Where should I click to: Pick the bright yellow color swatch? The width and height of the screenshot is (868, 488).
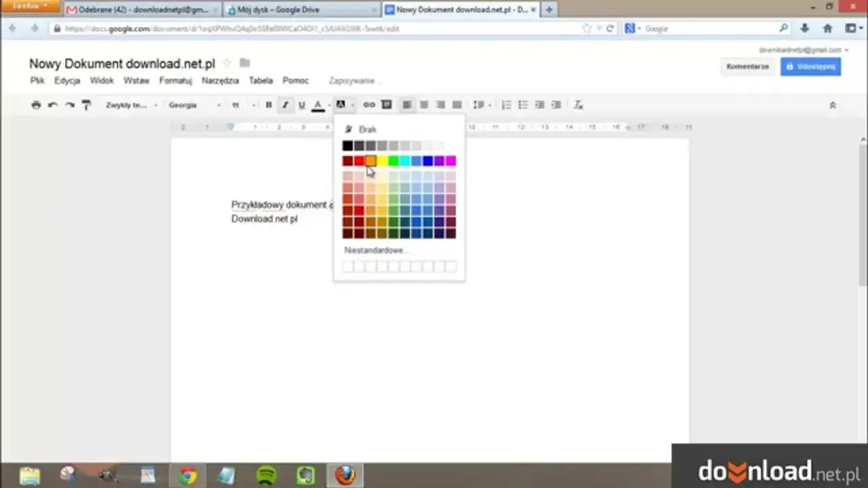point(382,161)
